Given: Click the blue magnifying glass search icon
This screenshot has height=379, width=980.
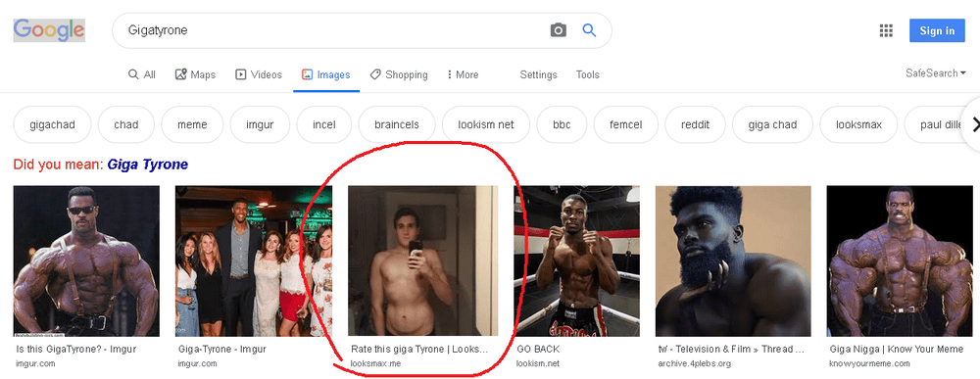Looking at the screenshot, I should 589,30.
